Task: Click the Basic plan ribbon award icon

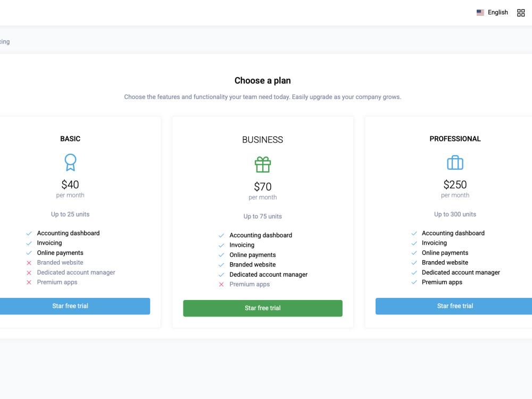Action: (70, 162)
